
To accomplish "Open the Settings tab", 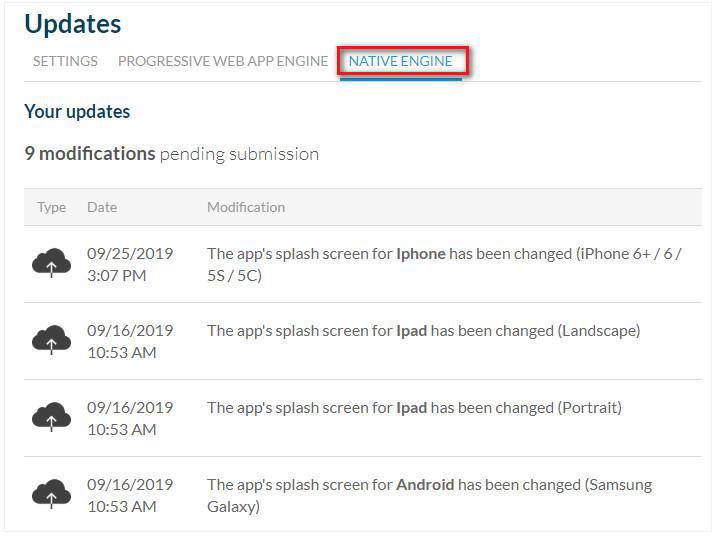I will pyautogui.click(x=65, y=61).
